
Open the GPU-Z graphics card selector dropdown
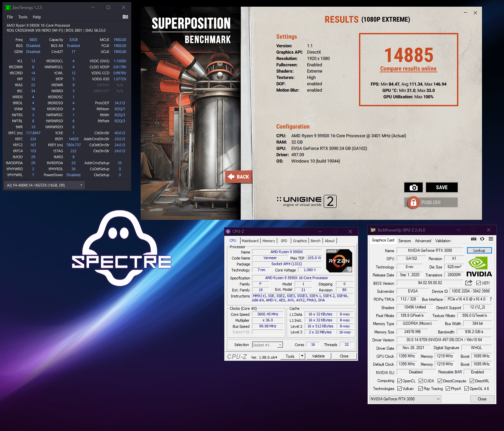click(x=405, y=399)
